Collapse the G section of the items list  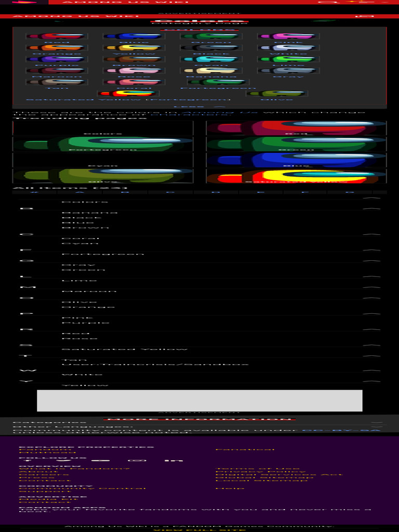coord(371,261)
